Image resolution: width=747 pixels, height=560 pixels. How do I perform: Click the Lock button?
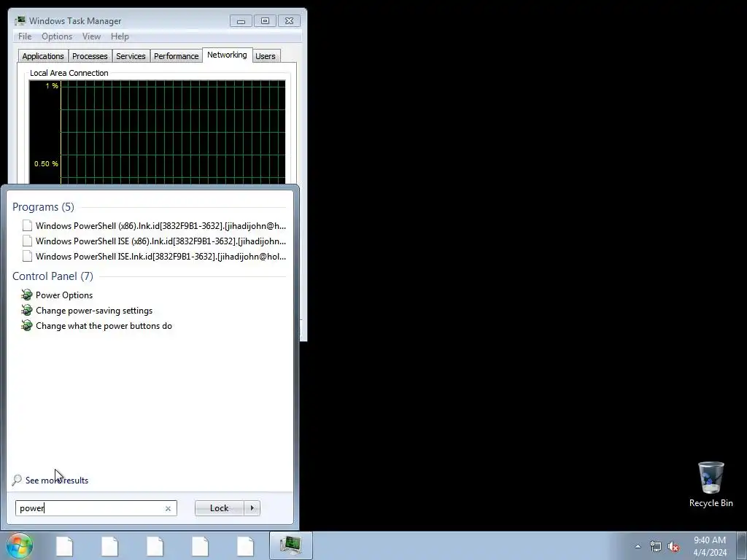(x=219, y=508)
